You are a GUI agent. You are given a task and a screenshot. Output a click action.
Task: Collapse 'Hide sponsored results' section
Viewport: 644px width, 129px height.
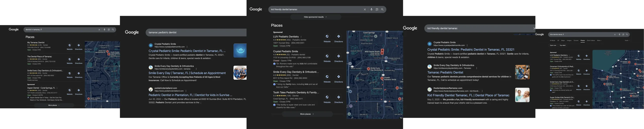coord(315,17)
